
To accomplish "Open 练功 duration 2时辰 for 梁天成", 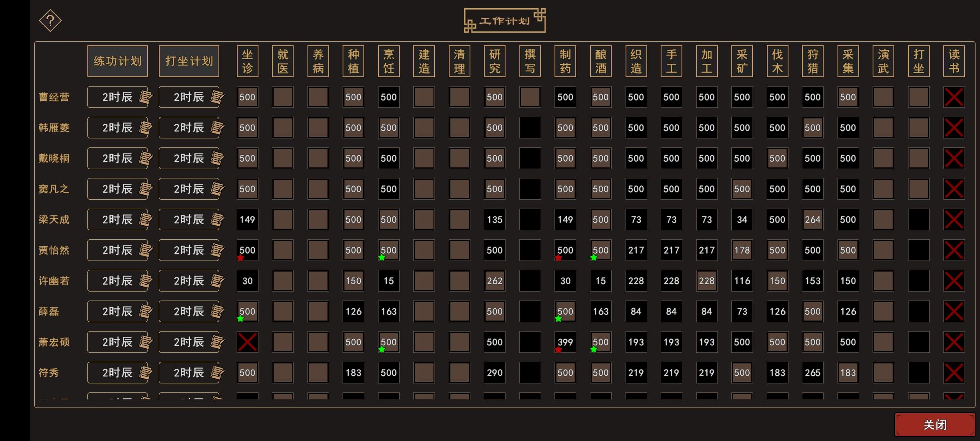I will (118, 220).
